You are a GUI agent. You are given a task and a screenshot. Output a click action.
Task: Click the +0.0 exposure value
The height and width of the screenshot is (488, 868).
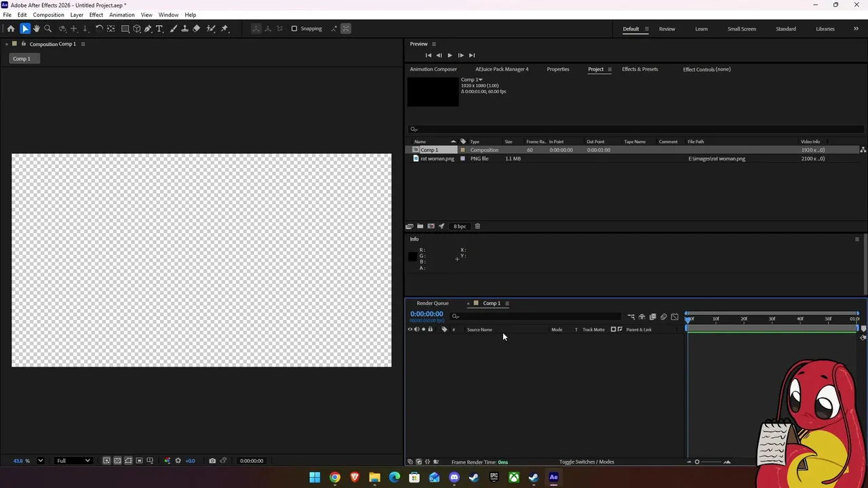[190, 461]
